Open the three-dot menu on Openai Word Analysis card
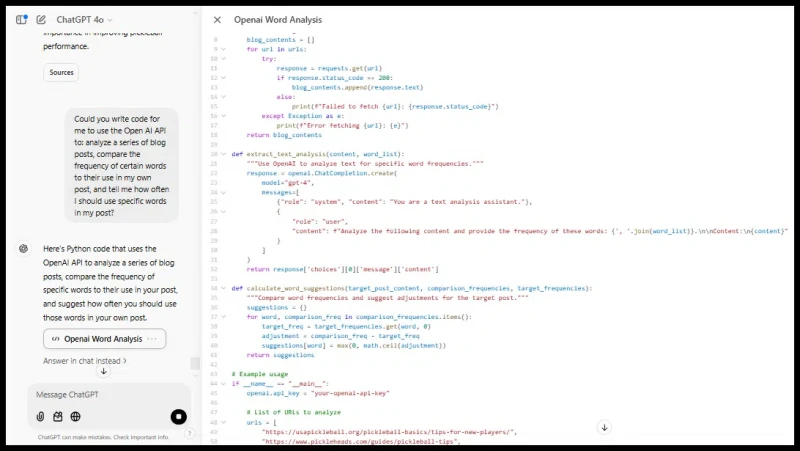The height and width of the screenshot is (451, 800). (x=152, y=339)
